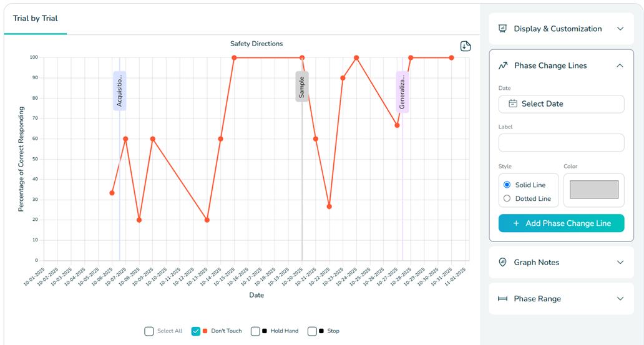Enable the Stop series checkbox
Image resolution: width=644 pixels, height=345 pixels.
[312, 331]
